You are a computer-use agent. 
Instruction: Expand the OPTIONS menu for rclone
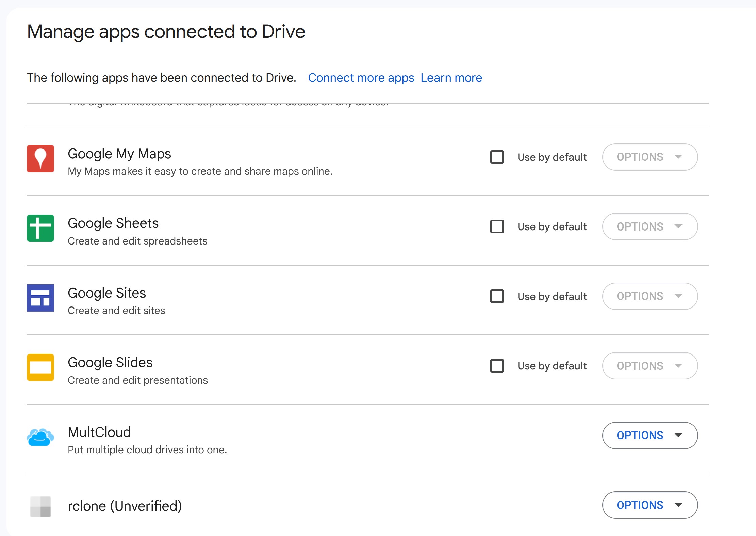(x=650, y=505)
